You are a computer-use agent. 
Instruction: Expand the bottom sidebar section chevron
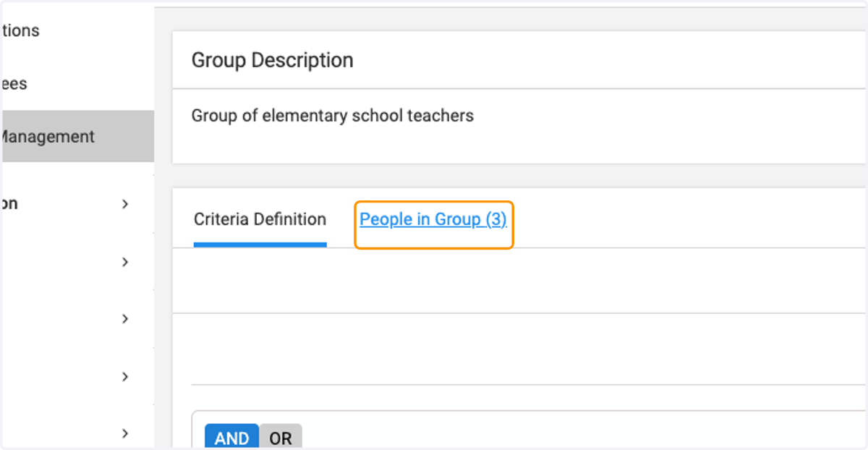coord(125,433)
